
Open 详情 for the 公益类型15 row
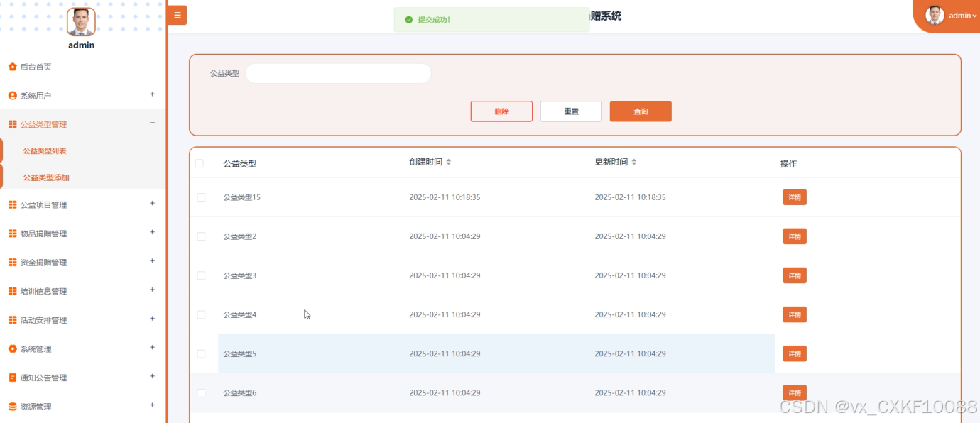click(x=795, y=197)
